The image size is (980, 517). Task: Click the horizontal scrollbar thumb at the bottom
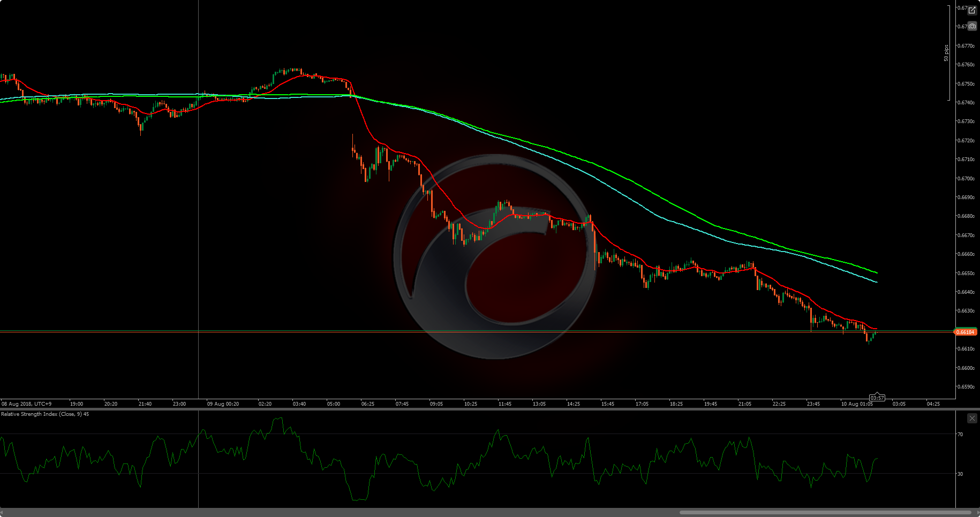825,512
